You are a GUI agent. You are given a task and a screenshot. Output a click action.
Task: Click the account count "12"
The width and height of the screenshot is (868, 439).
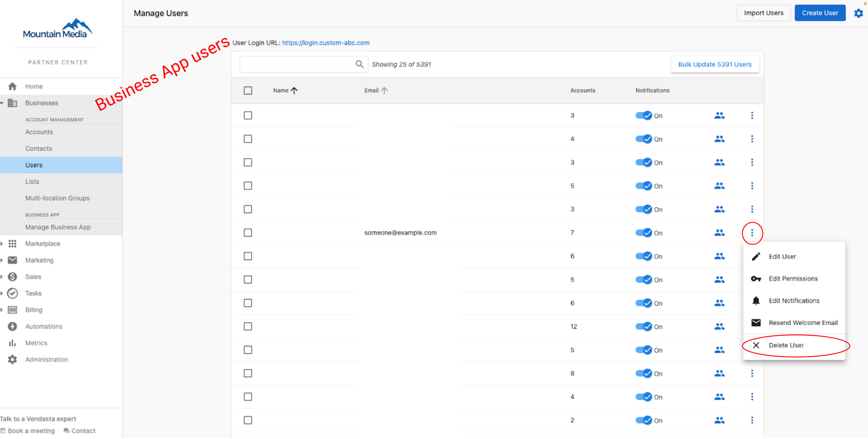(574, 326)
